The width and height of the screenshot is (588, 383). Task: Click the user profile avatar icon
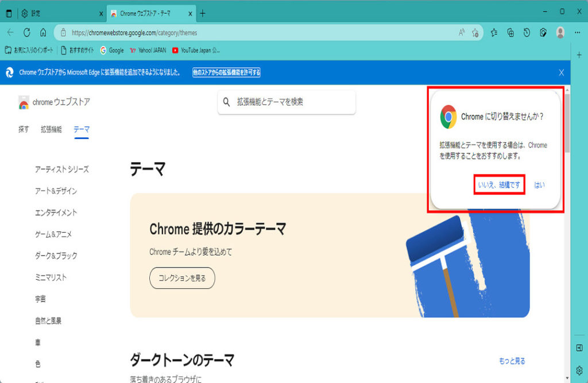tap(560, 33)
